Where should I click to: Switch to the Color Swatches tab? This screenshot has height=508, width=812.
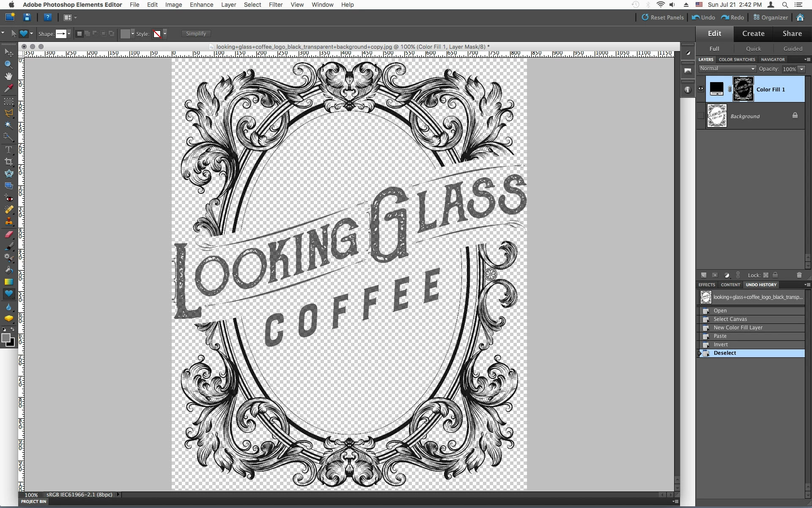click(x=737, y=60)
